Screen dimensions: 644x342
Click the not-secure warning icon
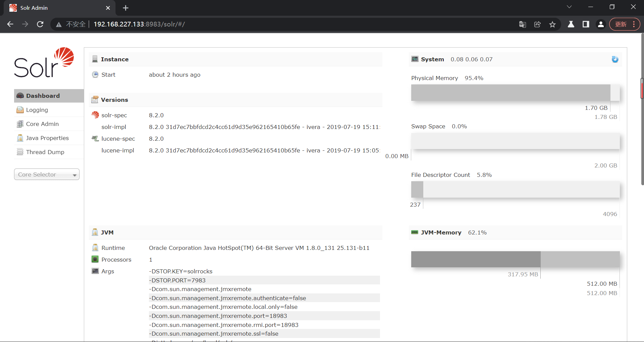pyautogui.click(x=59, y=24)
